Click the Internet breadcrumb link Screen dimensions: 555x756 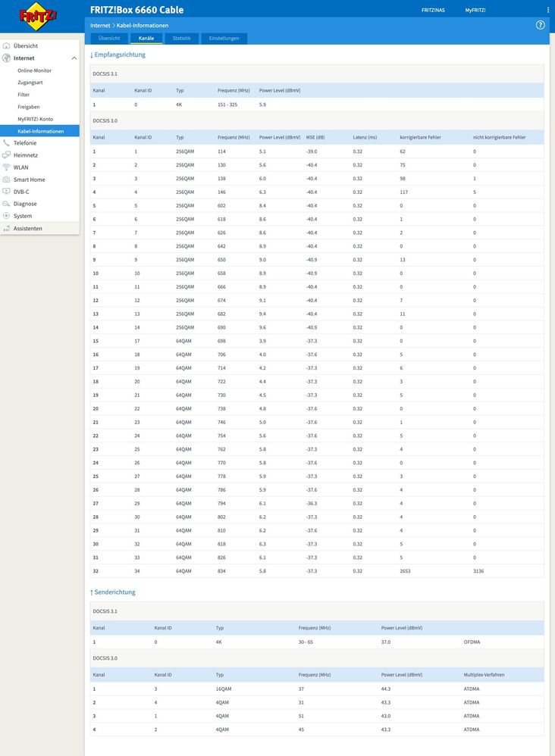[100, 26]
